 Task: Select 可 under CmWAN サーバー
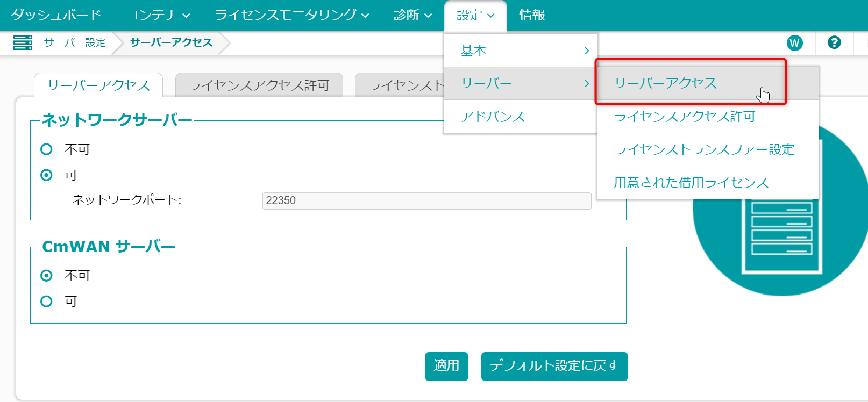(x=47, y=301)
